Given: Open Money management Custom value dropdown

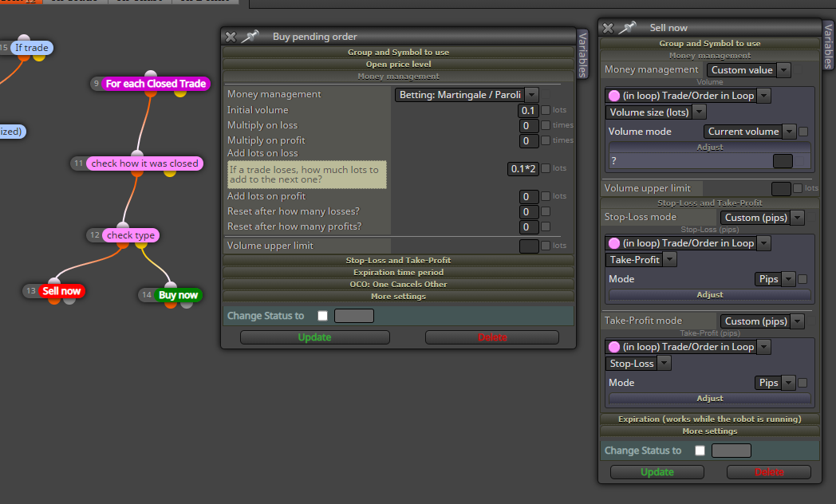Looking at the screenshot, I should (748, 70).
